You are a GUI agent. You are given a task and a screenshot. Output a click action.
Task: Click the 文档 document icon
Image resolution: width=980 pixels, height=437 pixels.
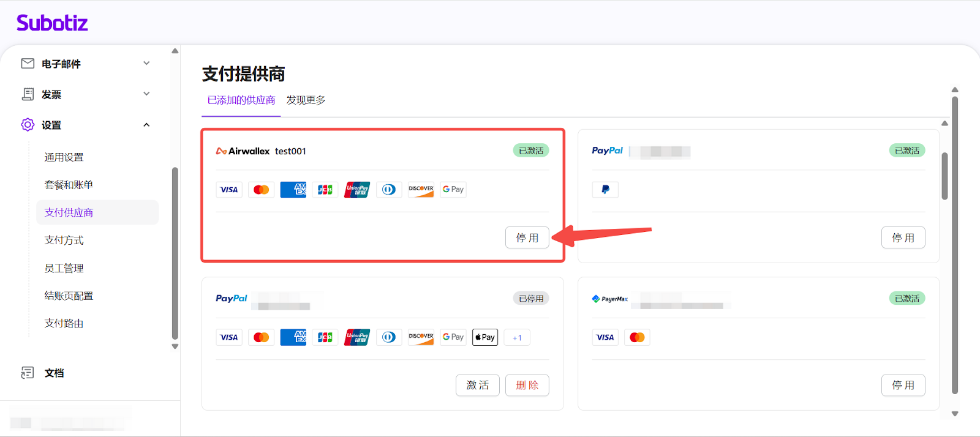pyautogui.click(x=28, y=373)
